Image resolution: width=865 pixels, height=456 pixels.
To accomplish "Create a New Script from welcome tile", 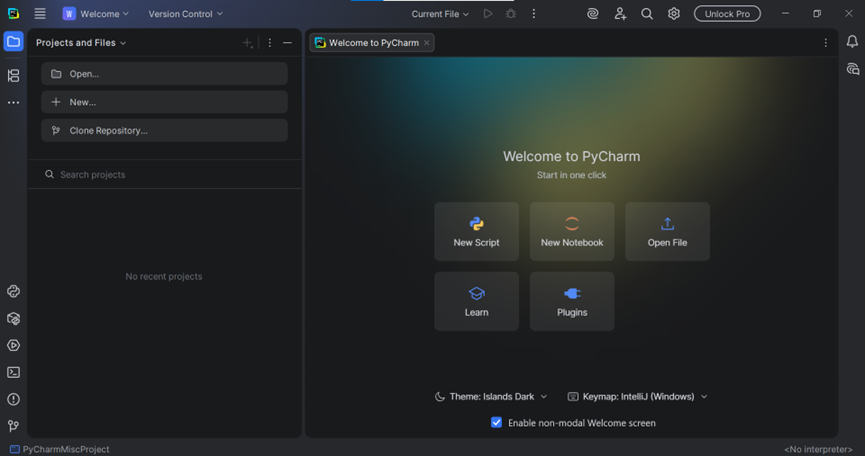I will 477,232.
